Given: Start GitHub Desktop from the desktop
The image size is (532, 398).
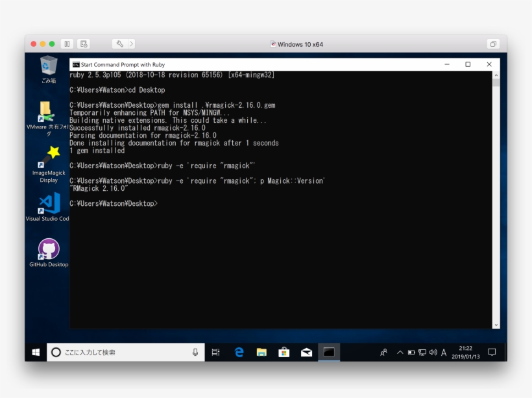Looking at the screenshot, I should [48, 248].
